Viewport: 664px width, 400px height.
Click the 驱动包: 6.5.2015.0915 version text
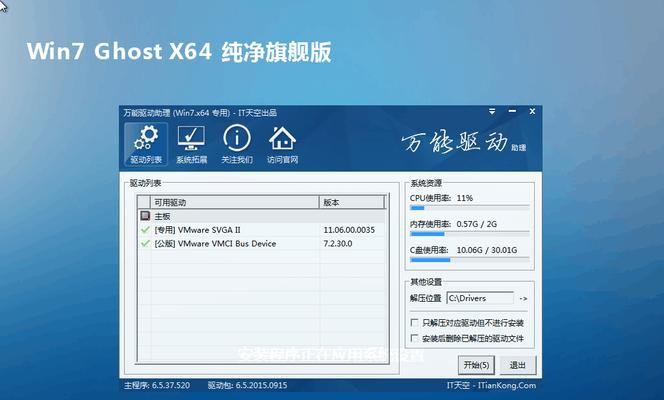pos(247,385)
